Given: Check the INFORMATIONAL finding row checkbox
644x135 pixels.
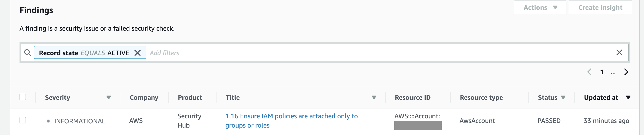Looking at the screenshot, I should 23,120.
